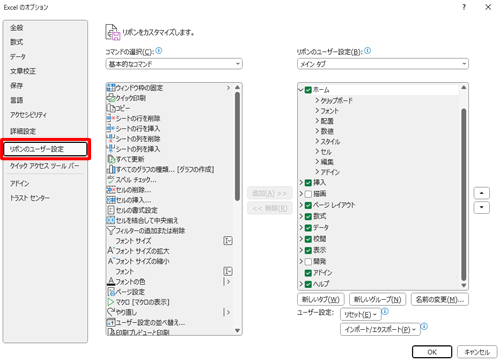Select the delete sheet columns (シートの列を削除) icon
The image size is (500, 362).
click(x=111, y=139)
